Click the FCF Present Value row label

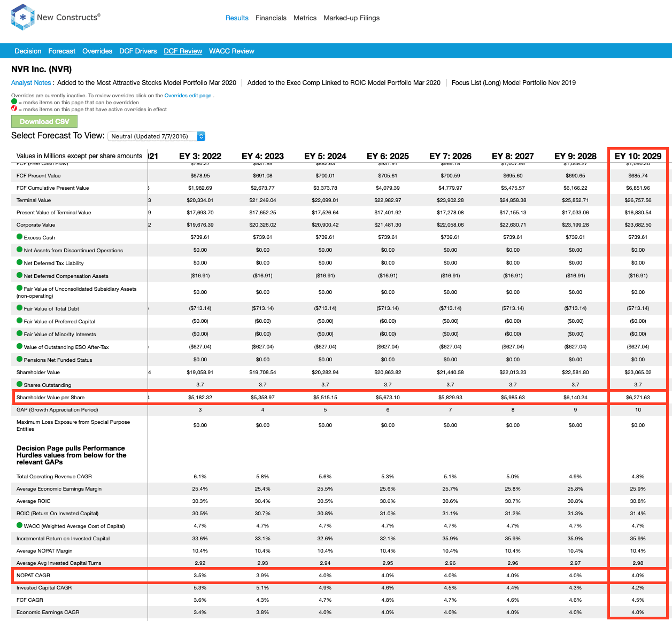38,176
